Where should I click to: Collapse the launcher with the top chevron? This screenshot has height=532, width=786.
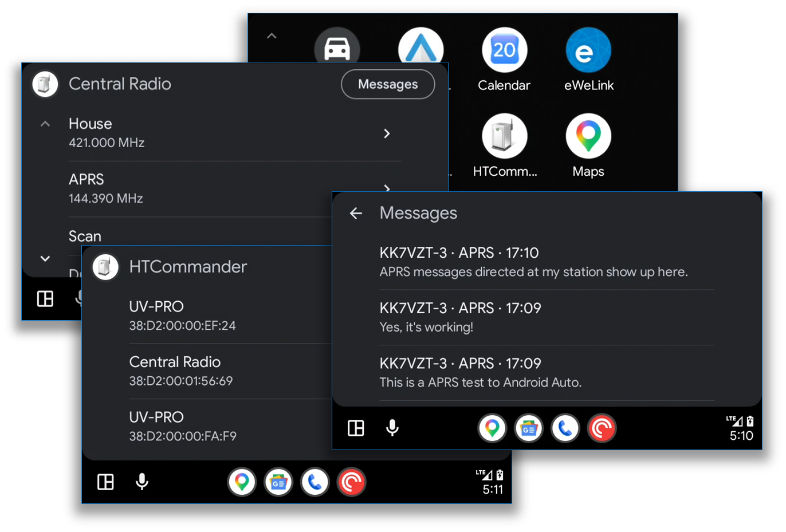click(272, 36)
